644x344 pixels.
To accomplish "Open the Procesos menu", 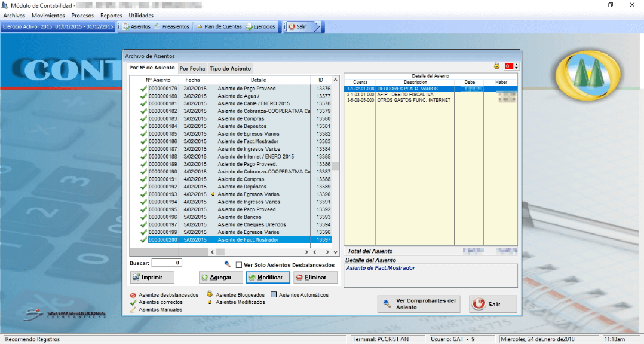I will (82, 15).
